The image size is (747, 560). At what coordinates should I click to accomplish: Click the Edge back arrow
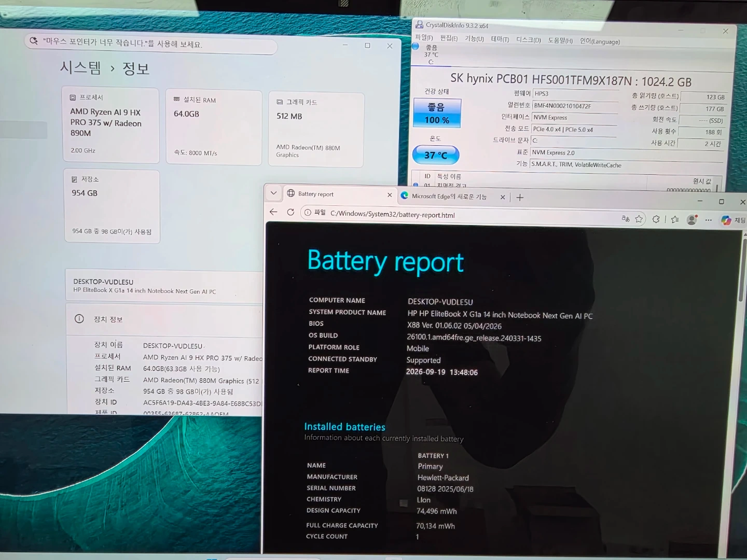click(x=273, y=212)
